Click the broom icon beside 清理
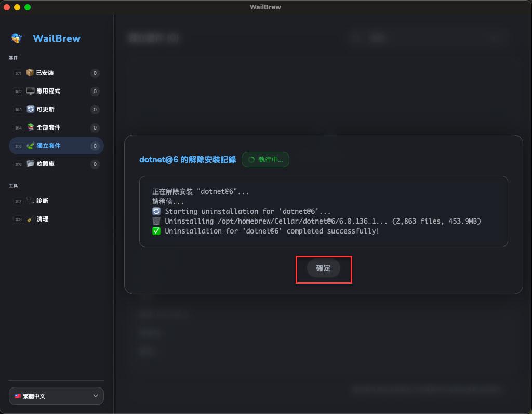Viewport: 532px width, 414px height. tap(30, 219)
